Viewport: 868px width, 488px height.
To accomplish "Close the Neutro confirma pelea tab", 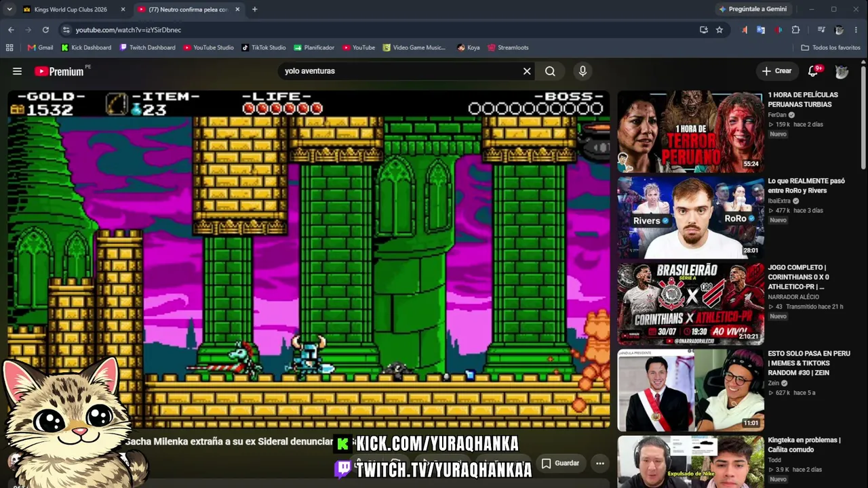I will (237, 9).
